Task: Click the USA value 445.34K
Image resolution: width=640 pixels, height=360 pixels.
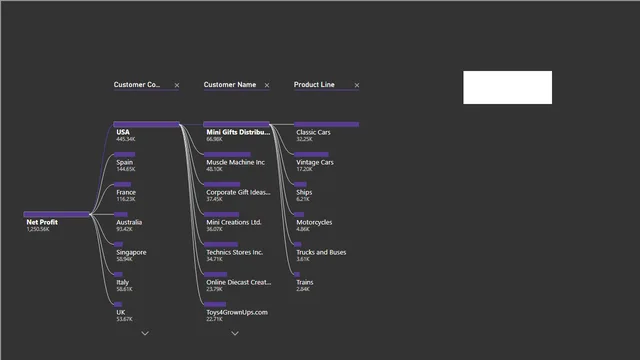Action: click(x=126, y=139)
